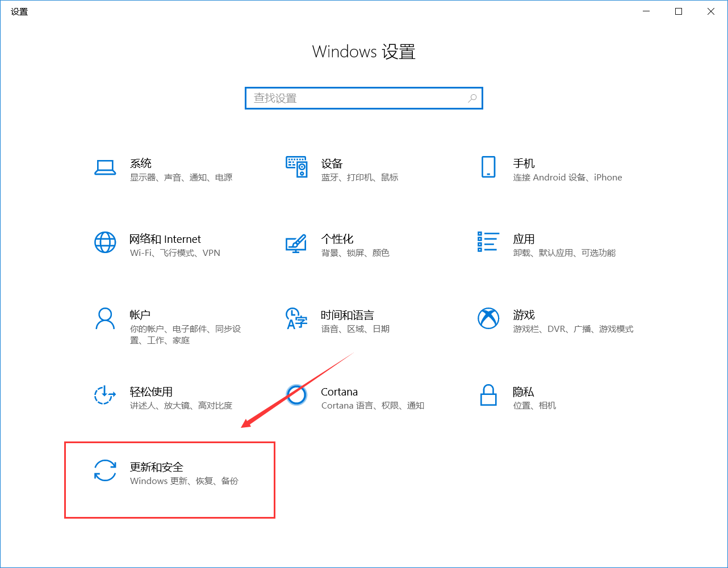Screen dimensions: 728x568
Task: Open the 手机 phone icon
Action: 488,167
